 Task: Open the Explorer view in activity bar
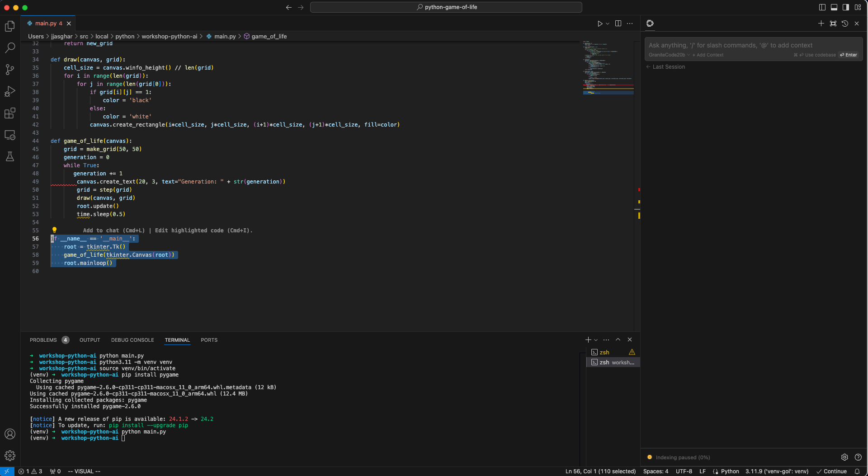10,26
